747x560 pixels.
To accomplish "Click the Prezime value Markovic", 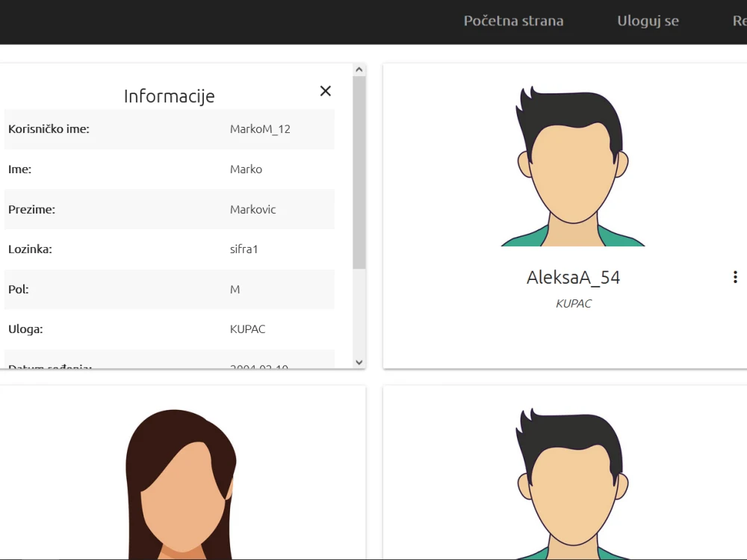I will point(252,210).
